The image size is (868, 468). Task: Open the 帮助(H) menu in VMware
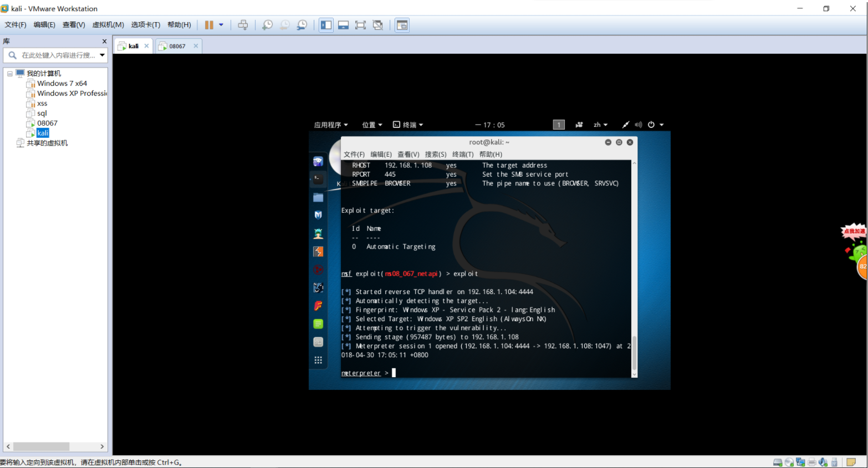tap(179, 25)
